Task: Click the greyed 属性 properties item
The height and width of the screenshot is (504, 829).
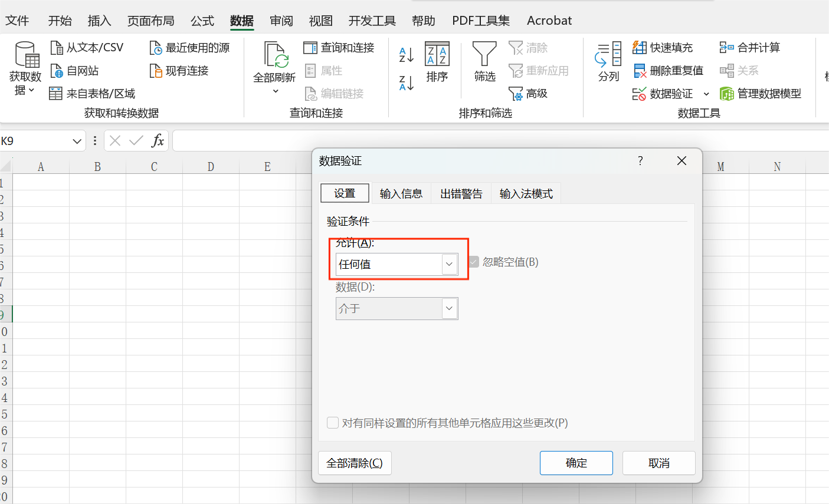Action: [323, 71]
